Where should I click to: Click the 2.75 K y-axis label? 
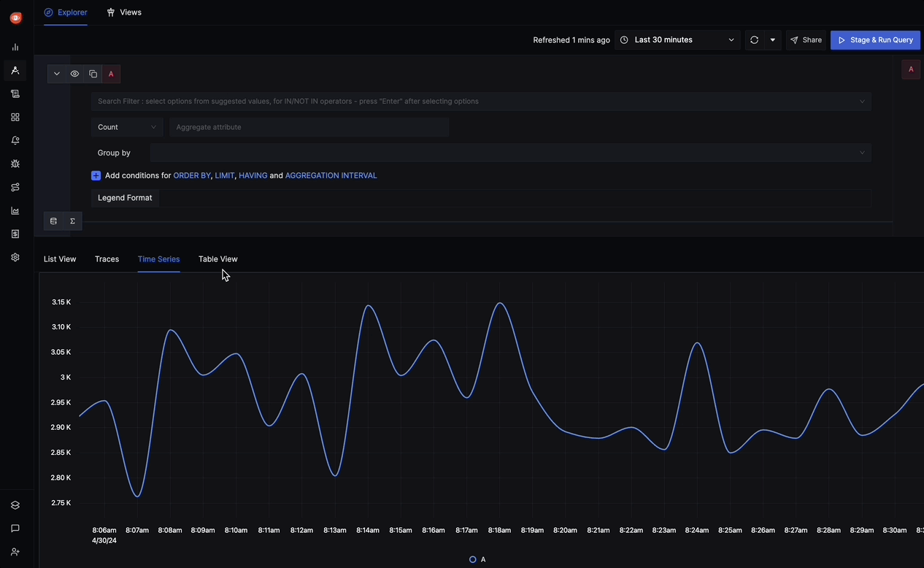(x=61, y=503)
